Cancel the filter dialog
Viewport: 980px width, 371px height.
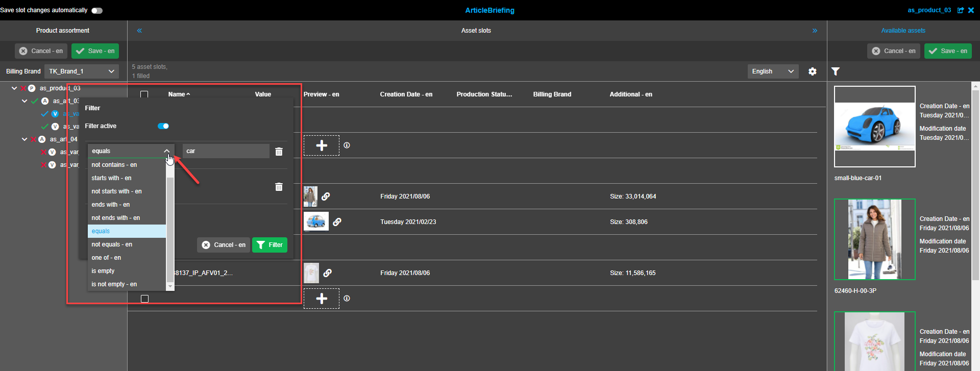tap(224, 245)
